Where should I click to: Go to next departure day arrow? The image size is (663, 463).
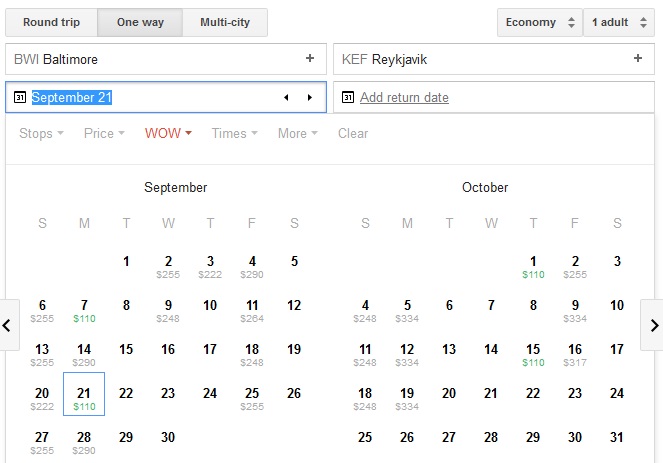coord(310,97)
